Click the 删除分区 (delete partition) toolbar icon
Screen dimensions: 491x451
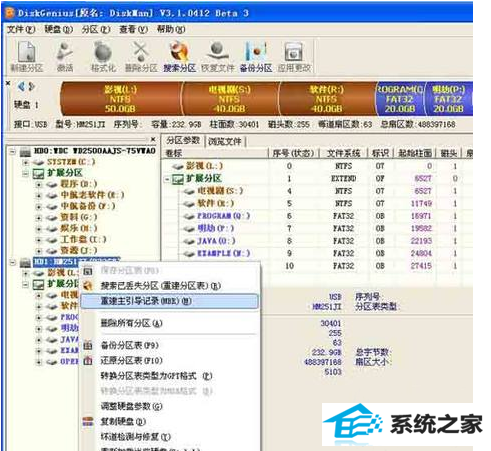pyautogui.click(x=141, y=57)
